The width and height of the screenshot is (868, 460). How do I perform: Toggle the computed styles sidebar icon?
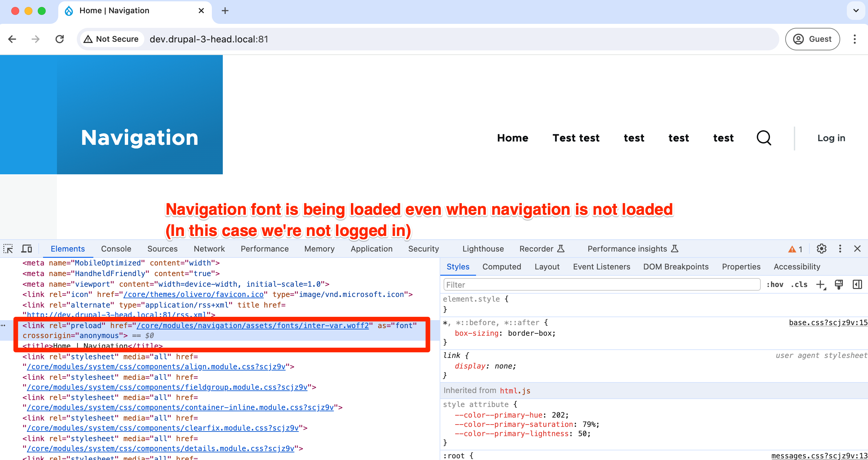pos(857,285)
